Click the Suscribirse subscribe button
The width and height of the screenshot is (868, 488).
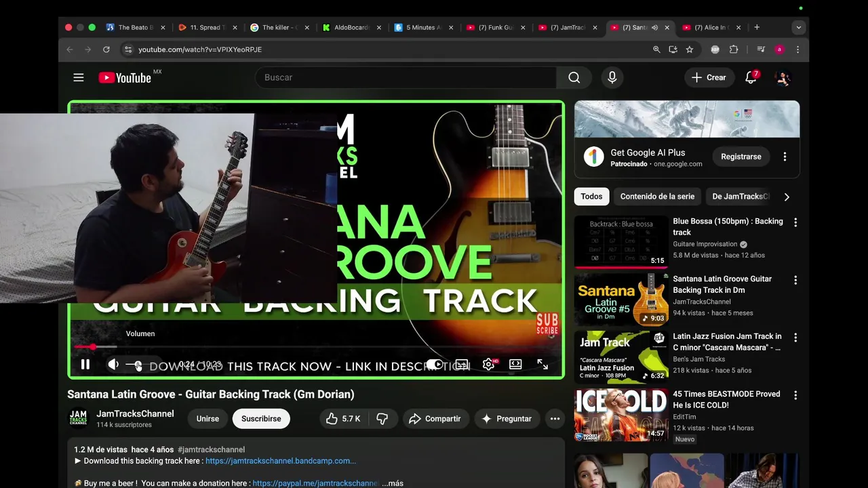(261, 419)
